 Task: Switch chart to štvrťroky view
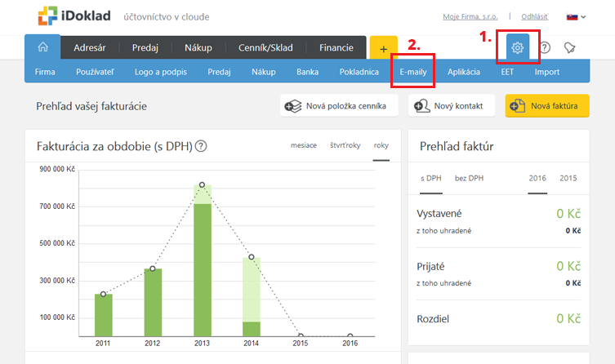pyautogui.click(x=345, y=145)
